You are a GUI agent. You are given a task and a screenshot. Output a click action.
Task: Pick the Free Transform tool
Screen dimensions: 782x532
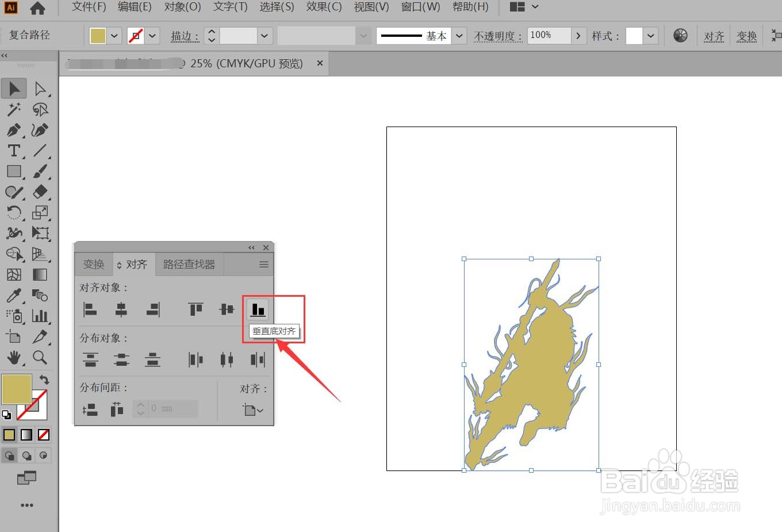click(40, 234)
